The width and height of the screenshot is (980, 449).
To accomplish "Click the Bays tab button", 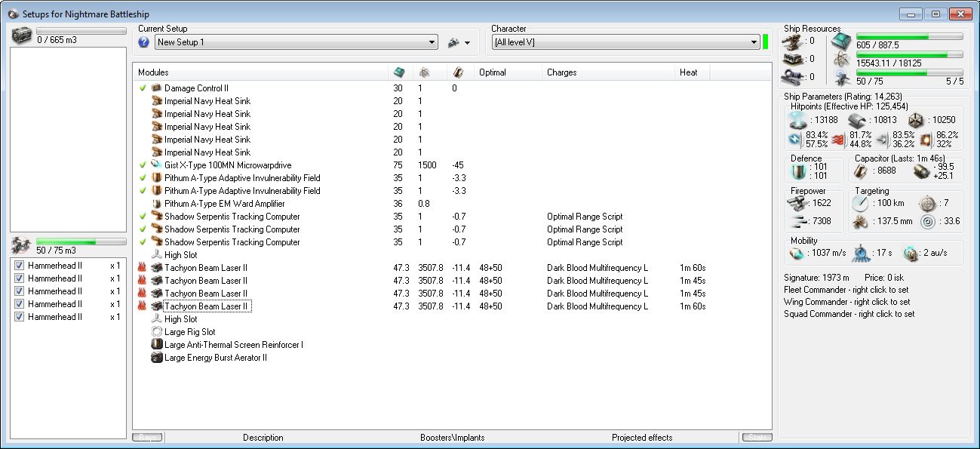I will click(147, 438).
